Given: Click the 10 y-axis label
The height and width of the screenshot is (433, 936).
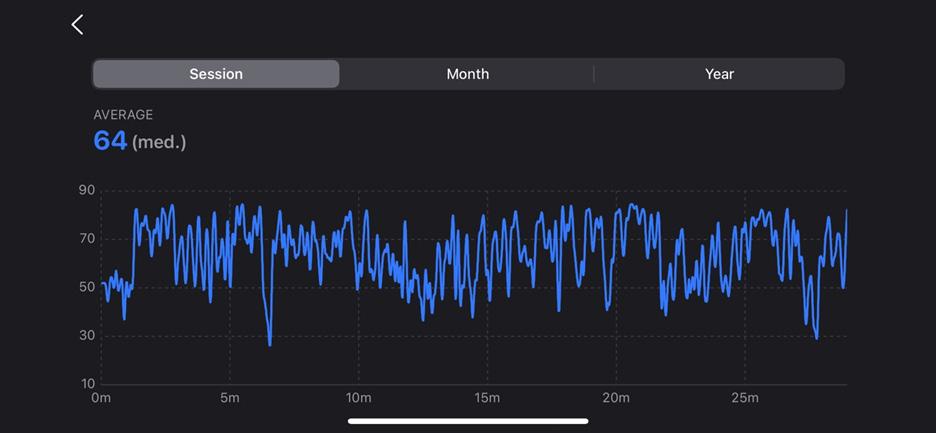Looking at the screenshot, I should pos(87,384).
